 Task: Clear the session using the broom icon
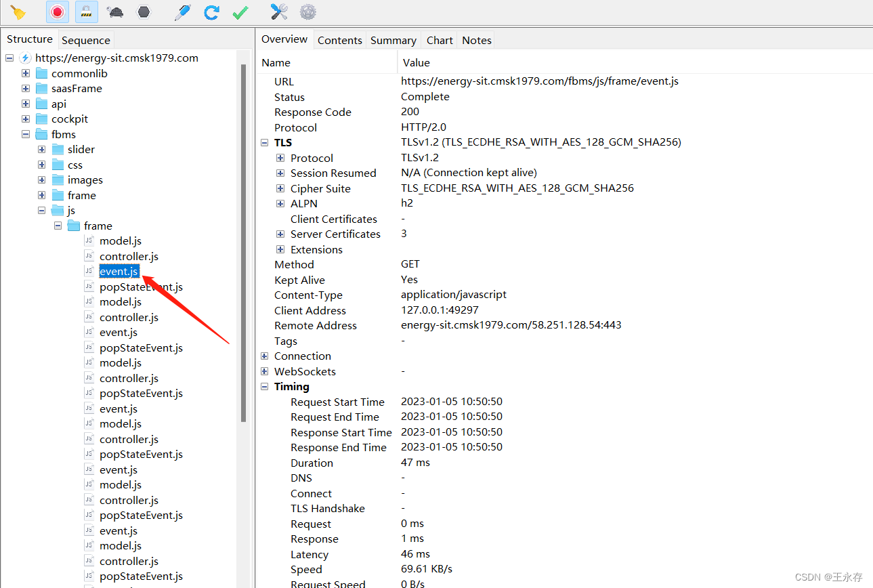coord(18,12)
